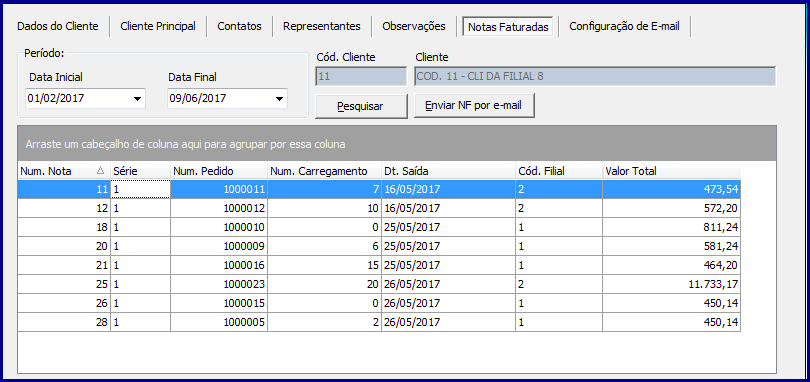Select invoice row with Num. Nota 11

coord(379,189)
